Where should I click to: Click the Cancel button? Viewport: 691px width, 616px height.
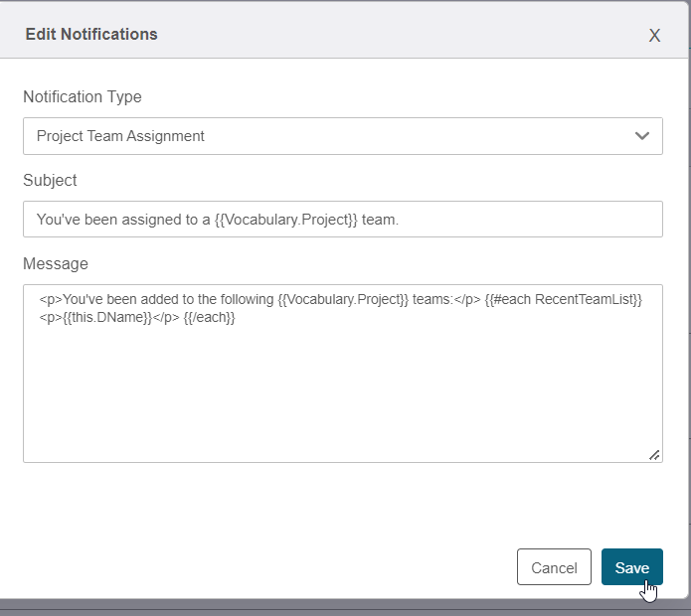[554, 567]
